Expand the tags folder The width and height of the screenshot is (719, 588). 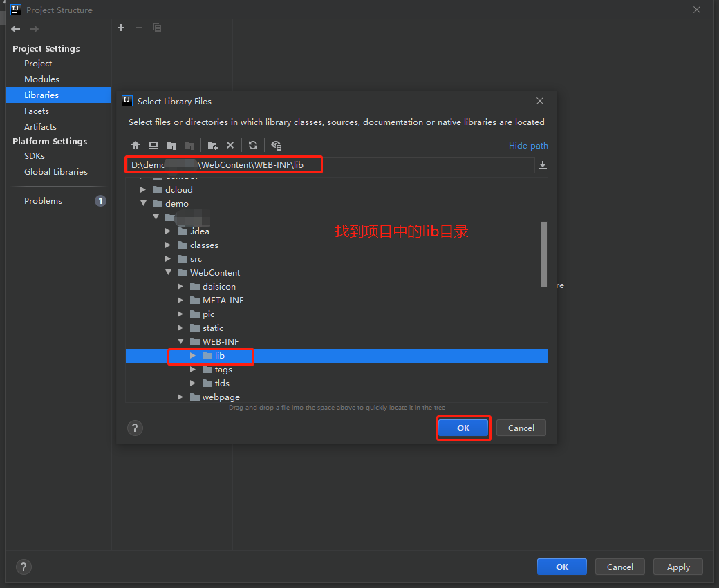pos(193,370)
